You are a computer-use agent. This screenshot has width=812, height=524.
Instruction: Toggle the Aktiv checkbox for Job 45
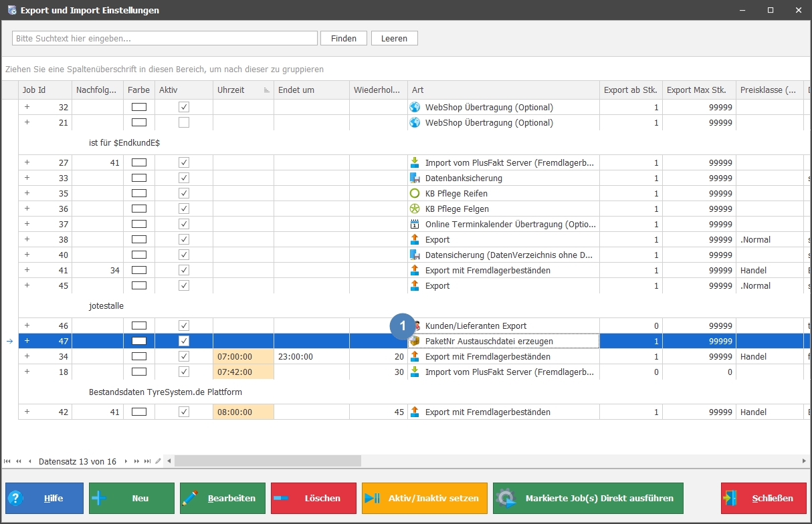coord(184,285)
